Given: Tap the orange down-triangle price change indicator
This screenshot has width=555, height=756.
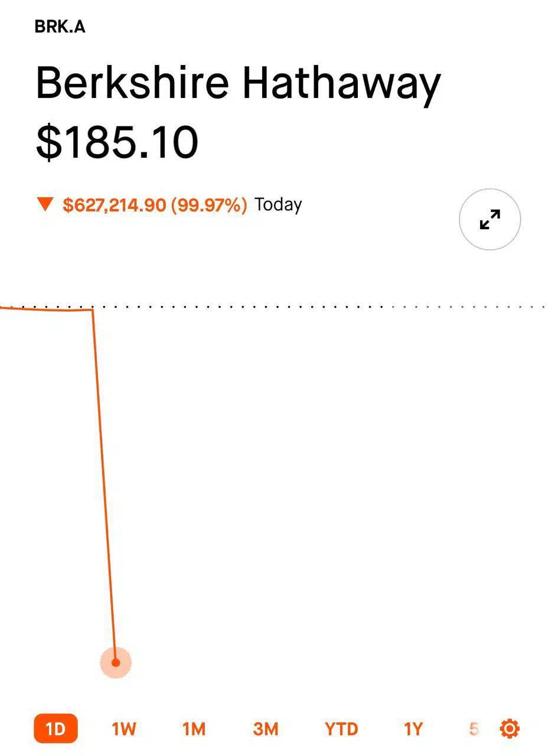Looking at the screenshot, I should 45,204.
